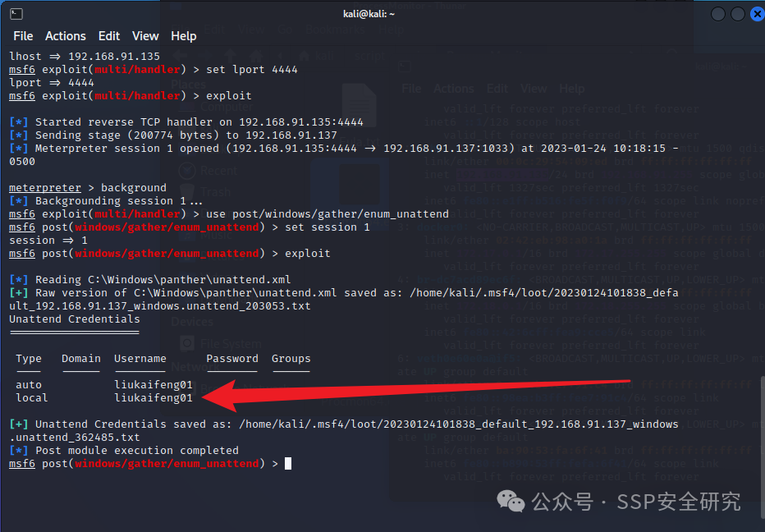Click the terminal cursor at last prompt
765x532 pixels.
pyautogui.click(x=288, y=464)
